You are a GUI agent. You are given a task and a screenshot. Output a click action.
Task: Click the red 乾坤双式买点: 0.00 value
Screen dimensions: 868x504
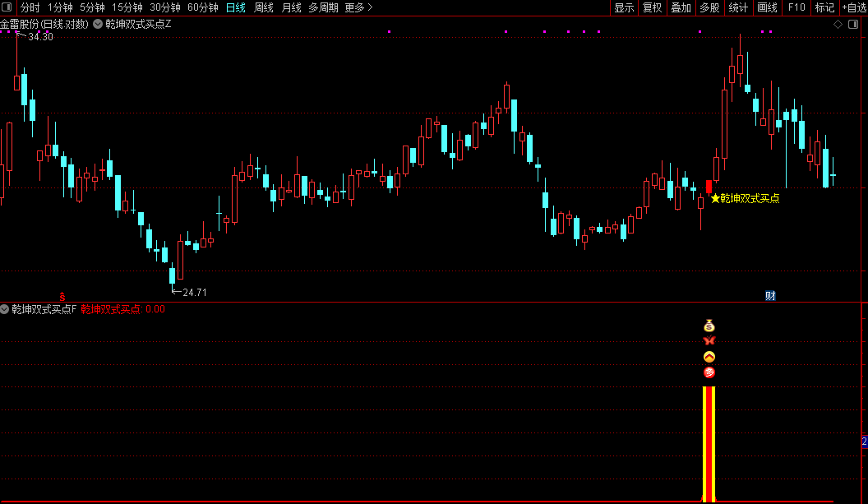coord(123,309)
